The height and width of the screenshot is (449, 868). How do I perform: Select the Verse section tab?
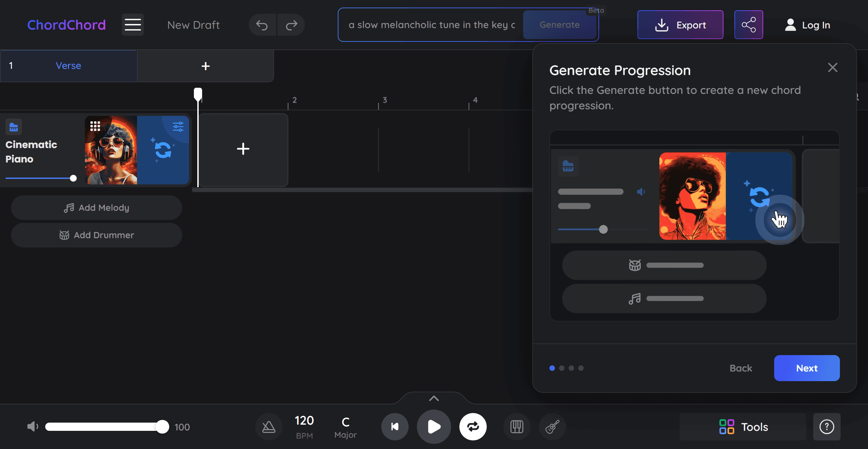coord(69,66)
